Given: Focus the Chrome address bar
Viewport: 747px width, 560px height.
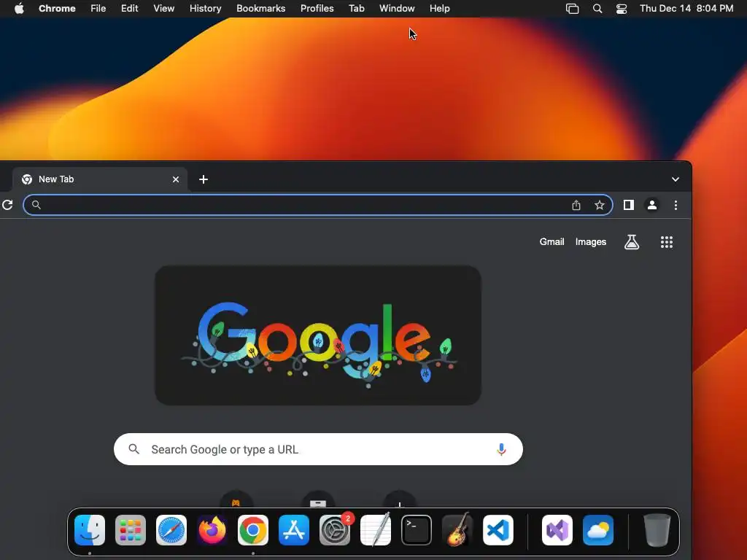Looking at the screenshot, I should [x=318, y=205].
